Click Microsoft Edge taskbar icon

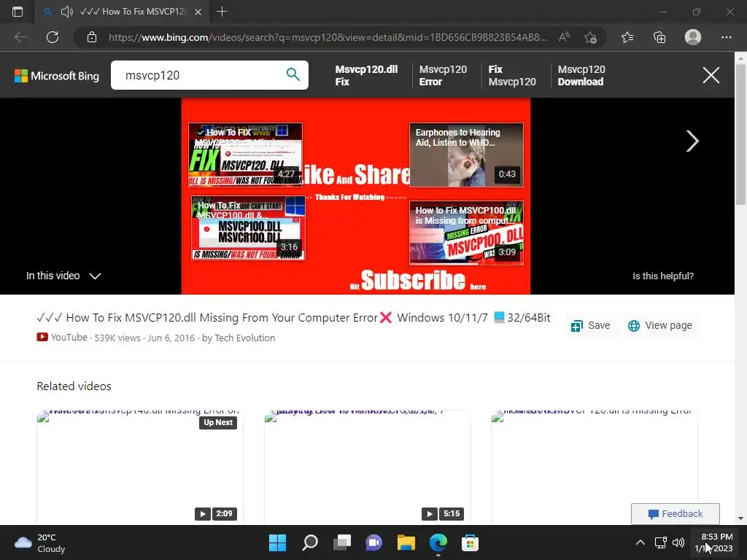click(438, 542)
